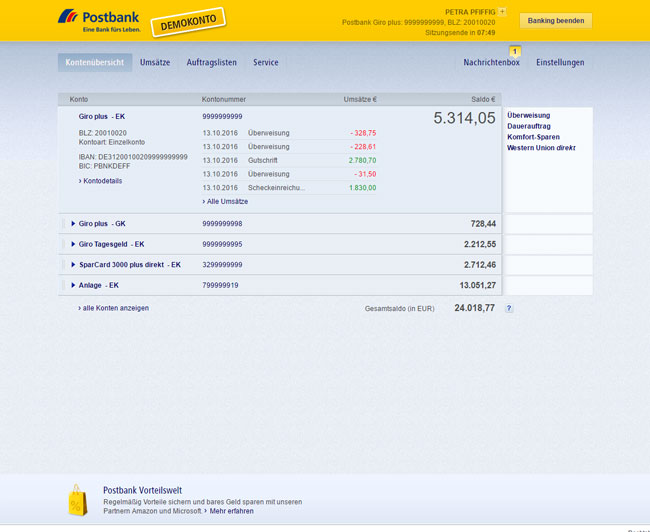Click the DEMOKONTO badge
Viewport: 650px width, 532px height.
click(x=188, y=22)
